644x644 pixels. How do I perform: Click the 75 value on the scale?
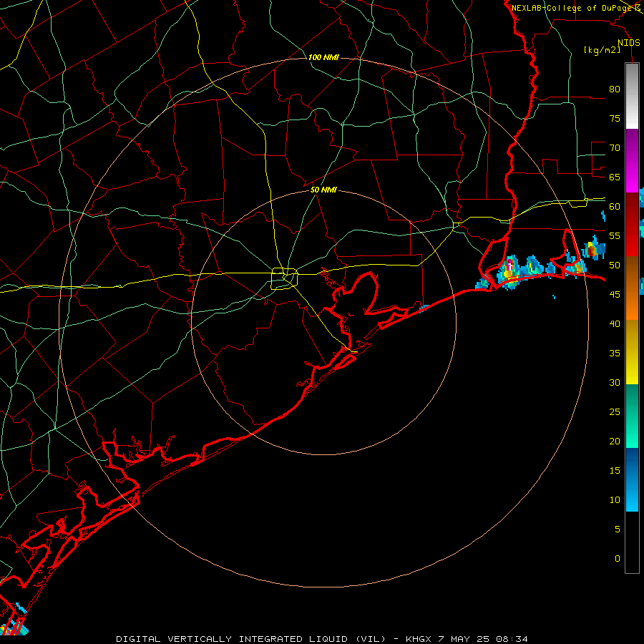[x=615, y=118]
